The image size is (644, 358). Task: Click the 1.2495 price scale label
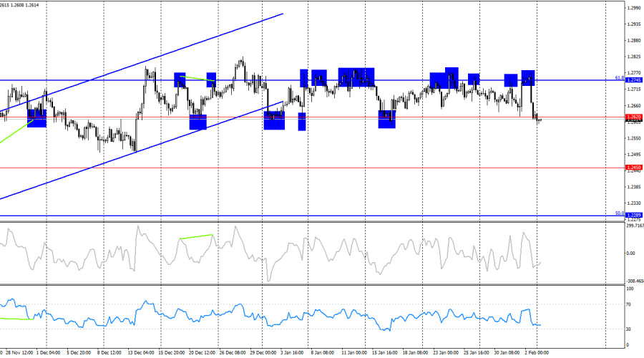pyautogui.click(x=634, y=155)
